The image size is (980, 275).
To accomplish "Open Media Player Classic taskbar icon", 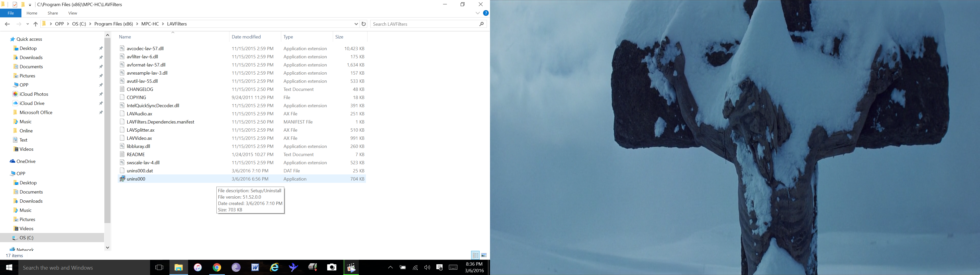I will [x=351, y=267].
